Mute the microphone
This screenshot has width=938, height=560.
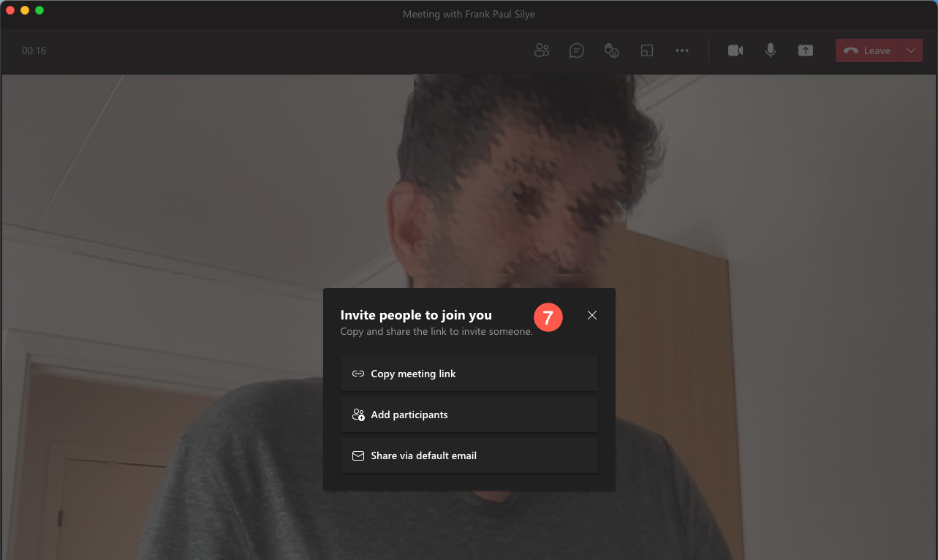[771, 50]
